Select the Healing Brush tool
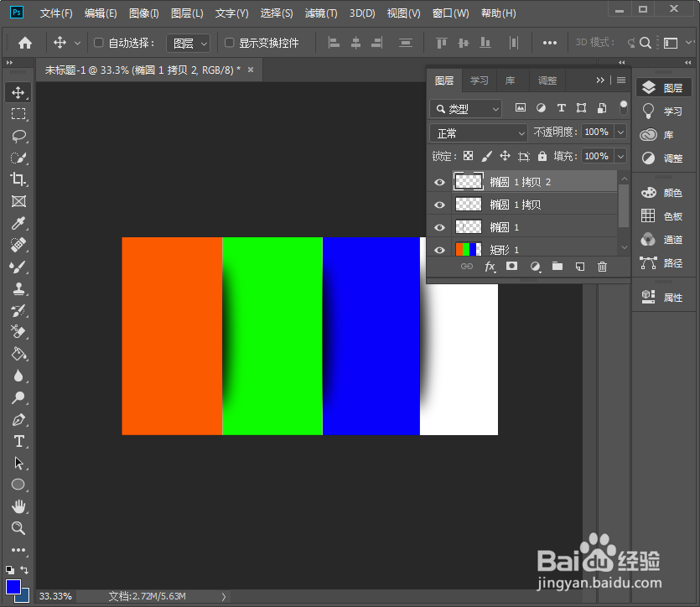The width and height of the screenshot is (700, 607). (x=18, y=245)
